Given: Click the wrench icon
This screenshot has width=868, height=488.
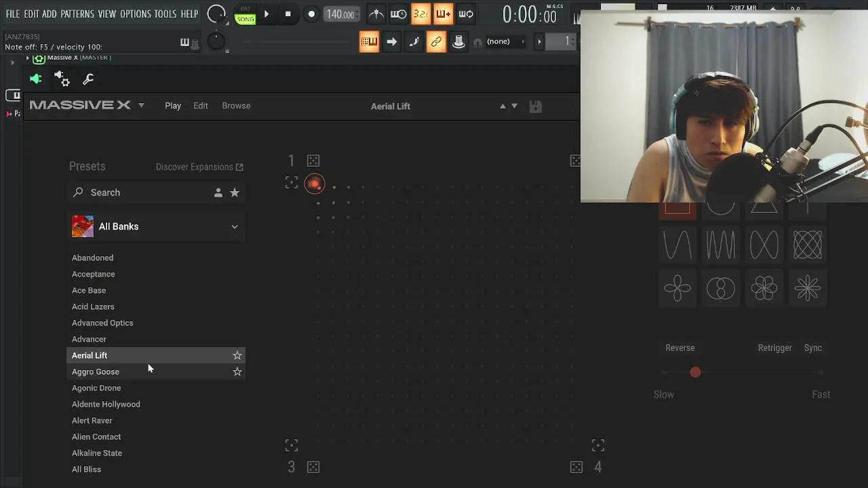Looking at the screenshot, I should click(x=88, y=79).
